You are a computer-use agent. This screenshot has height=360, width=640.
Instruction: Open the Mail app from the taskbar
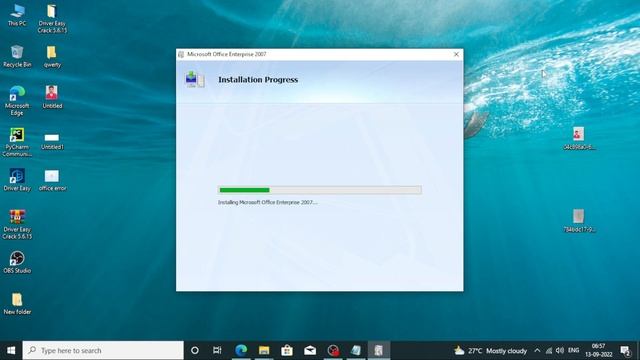pyautogui.click(x=310, y=351)
